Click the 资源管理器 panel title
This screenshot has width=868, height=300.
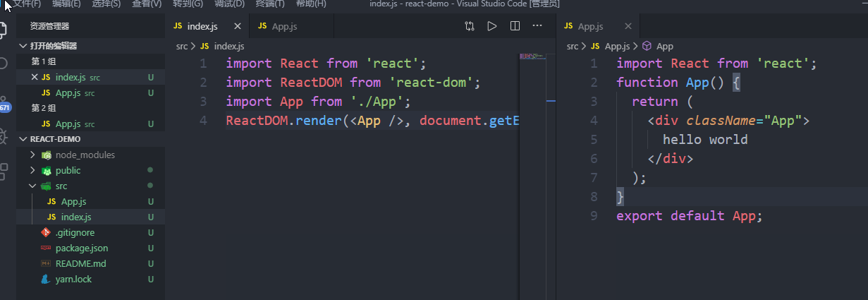pos(49,26)
